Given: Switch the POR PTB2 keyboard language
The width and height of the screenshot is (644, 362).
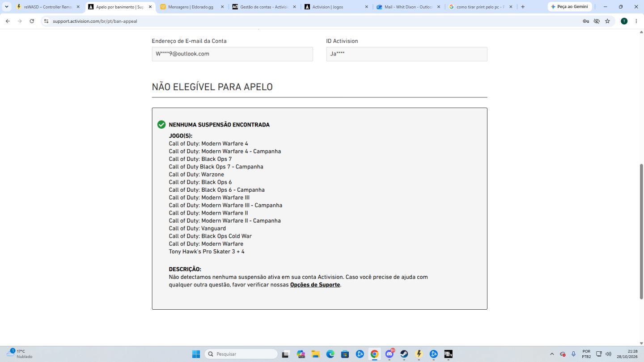Looking at the screenshot, I should [586, 354].
